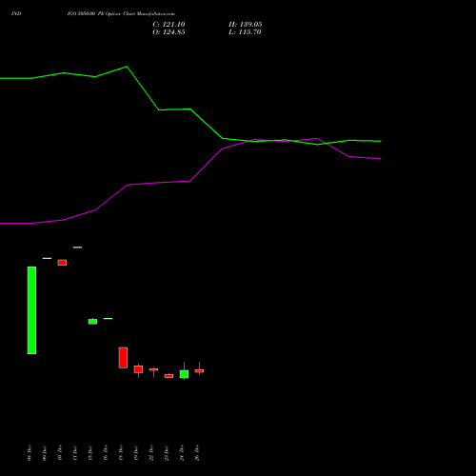476x476 pixels.
Task: Select the green dash candle for 11 Dec
Action: point(77,248)
